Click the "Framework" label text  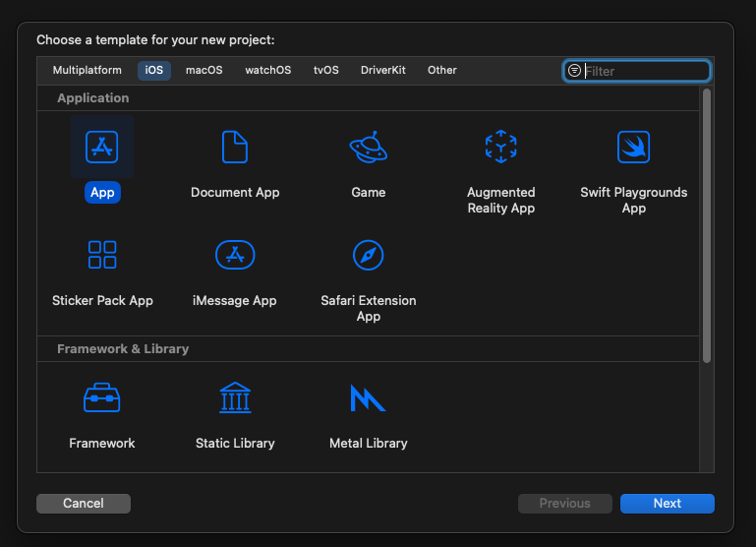click(x=101, y=444)
